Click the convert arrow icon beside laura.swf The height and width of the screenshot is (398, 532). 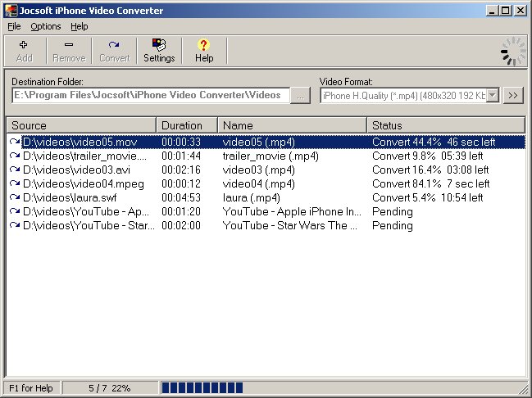tap(15, 197)
